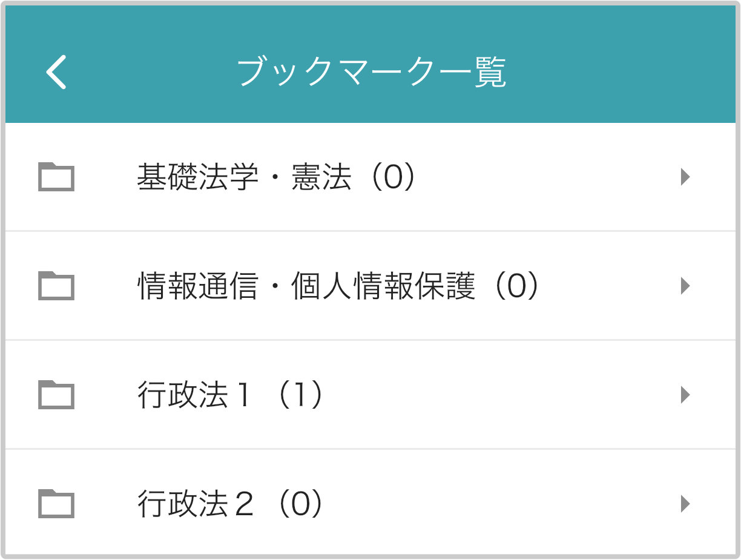The width and height of the screenshot is (741, 560).
Task: Go back using the left arrow icon
Action: point(56,73)
